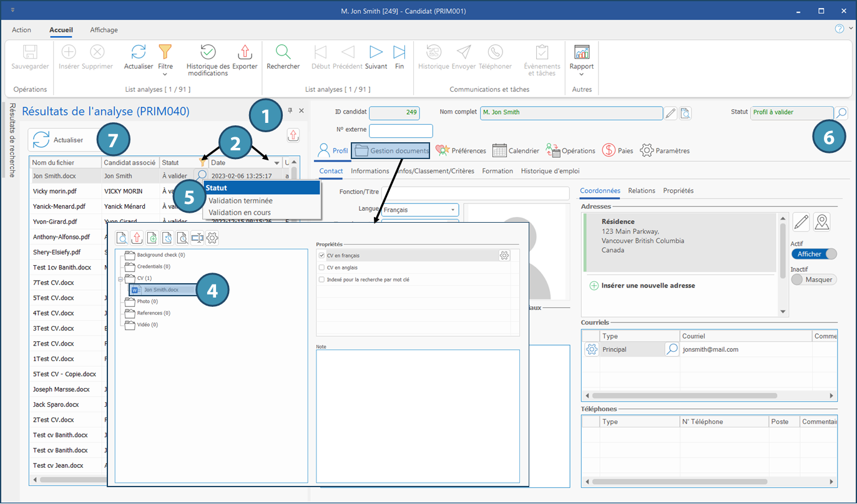Click the Courriels grid horizontal scrollbar
Screen dimensions: 857x504
[x=683, y=395]
